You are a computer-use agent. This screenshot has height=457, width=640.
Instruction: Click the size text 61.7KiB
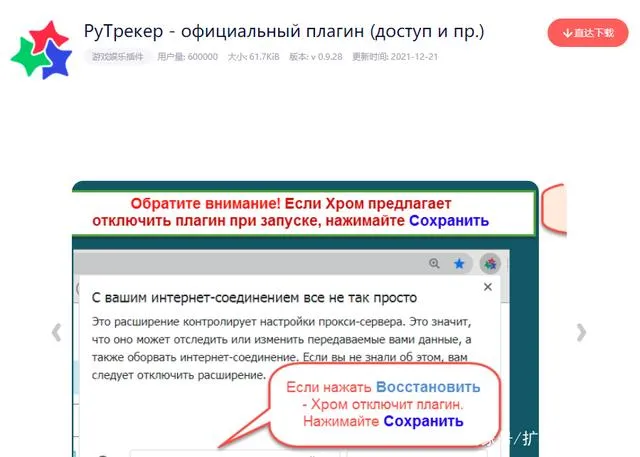253,57
